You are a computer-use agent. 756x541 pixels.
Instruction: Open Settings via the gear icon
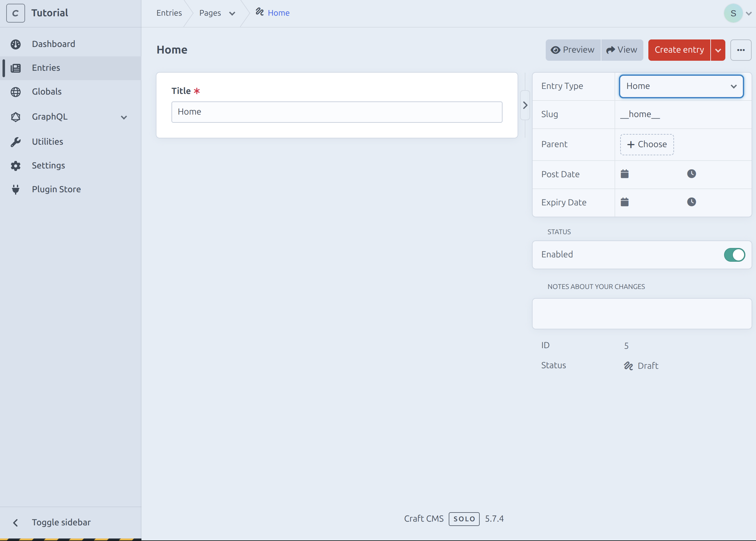point(16,166)
